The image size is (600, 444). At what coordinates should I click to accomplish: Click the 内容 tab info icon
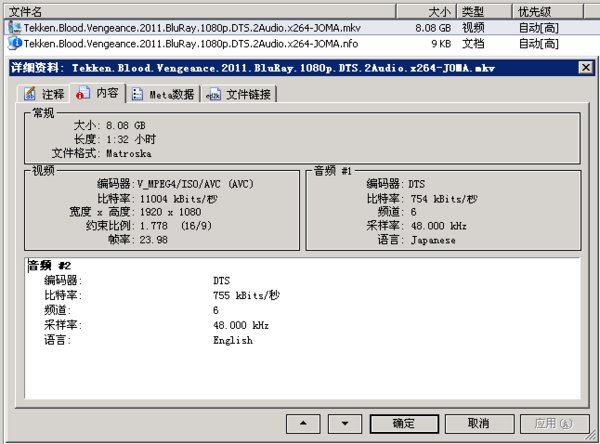(x=83, y=93)
